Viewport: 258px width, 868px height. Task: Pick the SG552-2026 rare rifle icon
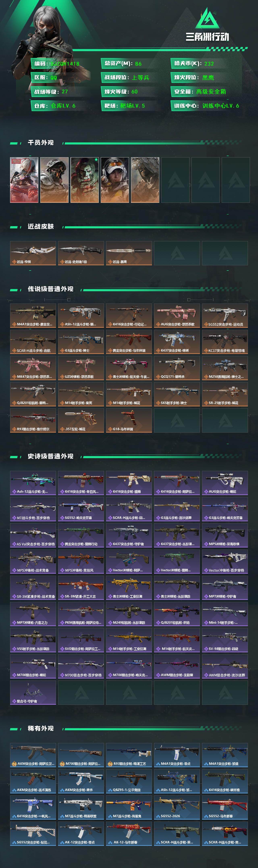[x=177, y=807]
